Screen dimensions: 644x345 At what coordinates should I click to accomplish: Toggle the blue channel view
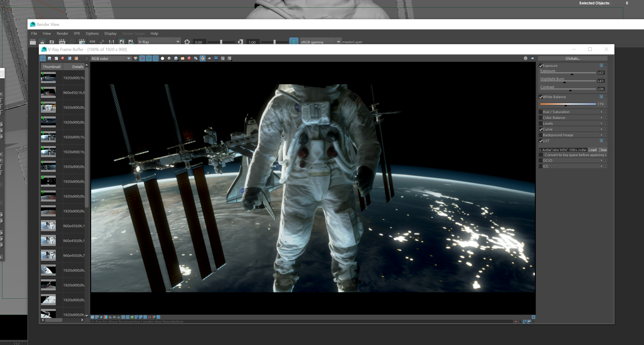(x=155, y=58)
